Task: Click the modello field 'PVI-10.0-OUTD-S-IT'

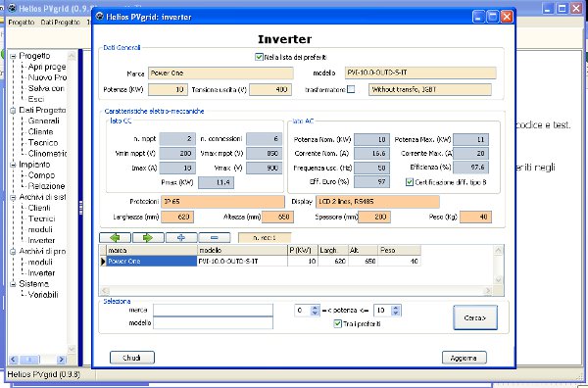Action: (420, 73)
